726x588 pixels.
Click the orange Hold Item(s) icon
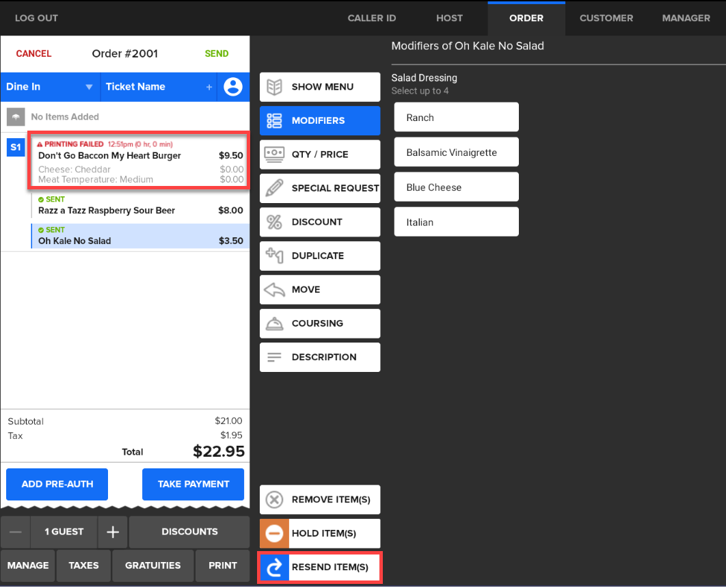[274, 533]
